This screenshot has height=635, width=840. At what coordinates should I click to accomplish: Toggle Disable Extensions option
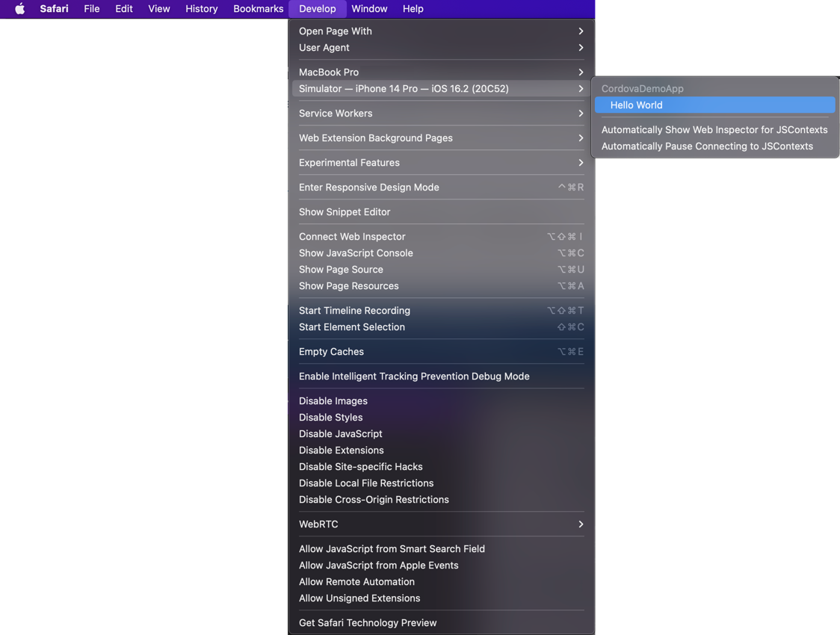442,450
